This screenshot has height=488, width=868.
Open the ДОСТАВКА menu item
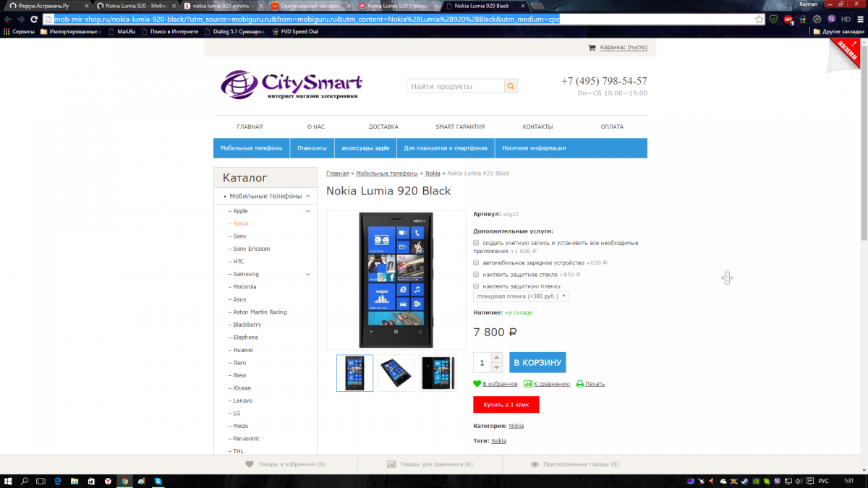coord(383,127)
